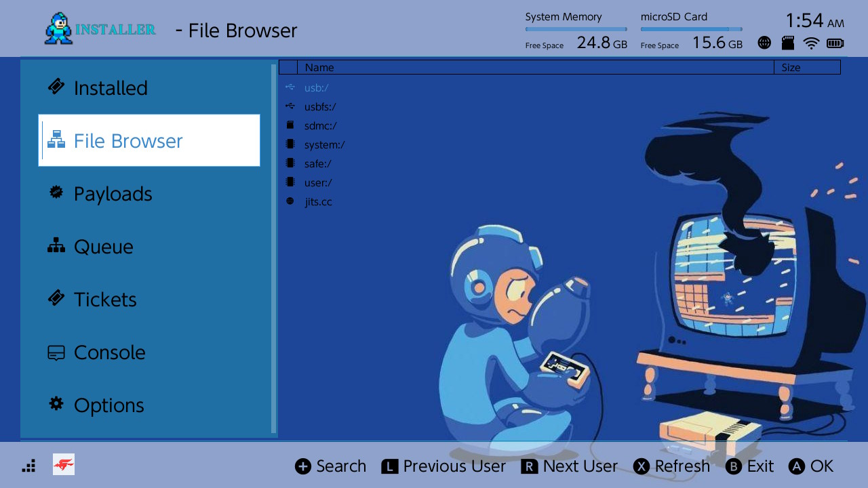The image size is (868, 488).
Task: Click the 1:54 AM clock
Action: tap(814, 20)
